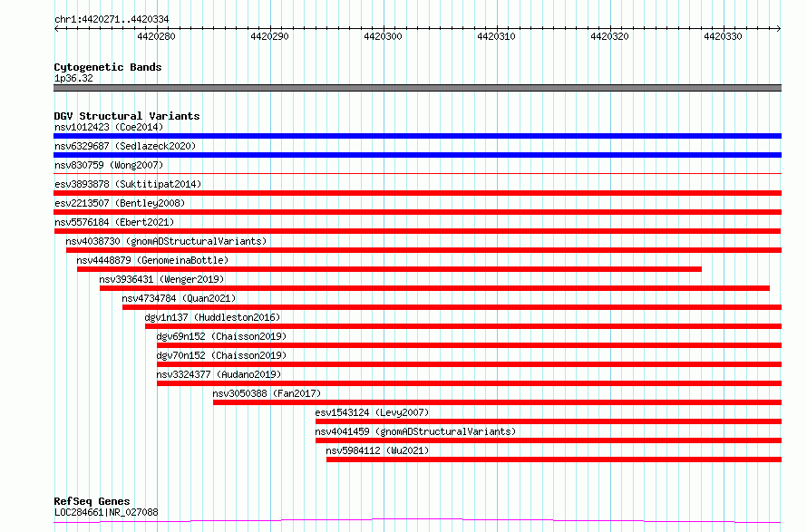Screen dimensions: 807x532
Task: Open esv1543124 (Levy2007) variant label
Action: [x=372, y=412]
